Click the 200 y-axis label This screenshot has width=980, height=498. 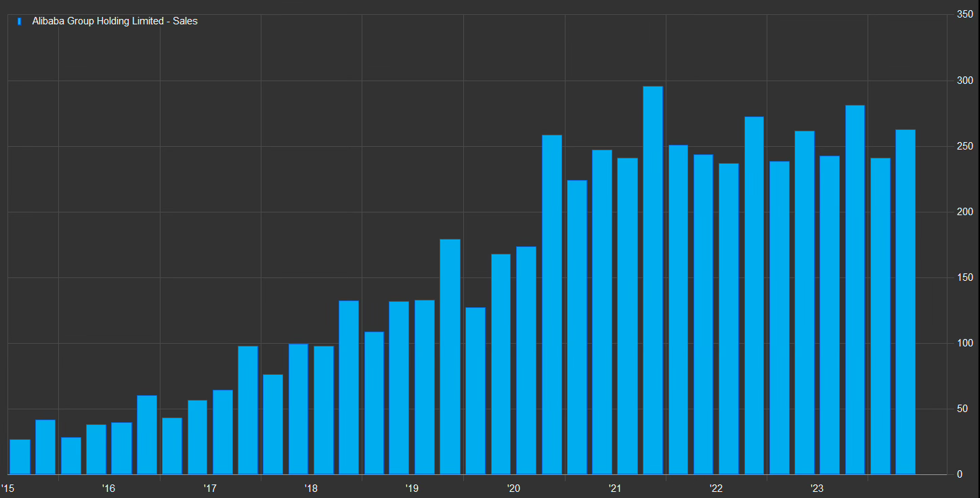(965, 212)
